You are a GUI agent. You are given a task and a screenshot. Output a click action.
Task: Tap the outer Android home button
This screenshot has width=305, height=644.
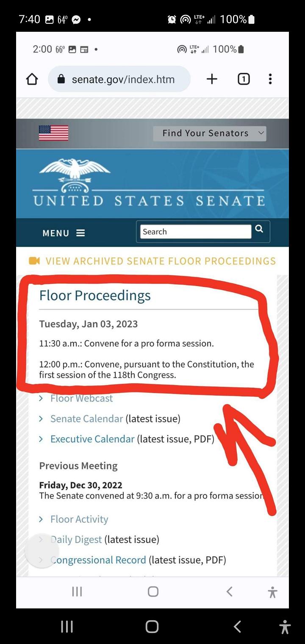tap(152, 627)
